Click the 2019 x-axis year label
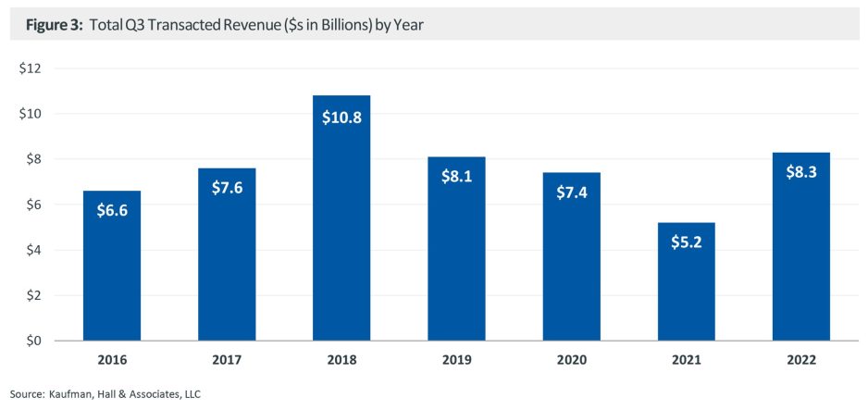Viewport: 868px width, 410px height. click(x=456, y=361)
